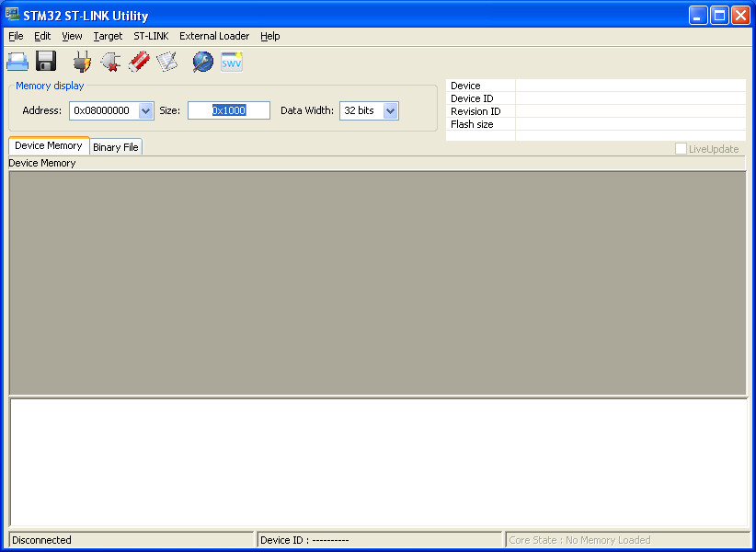Open the Help menu
The image size is (756, 552).
270,36
